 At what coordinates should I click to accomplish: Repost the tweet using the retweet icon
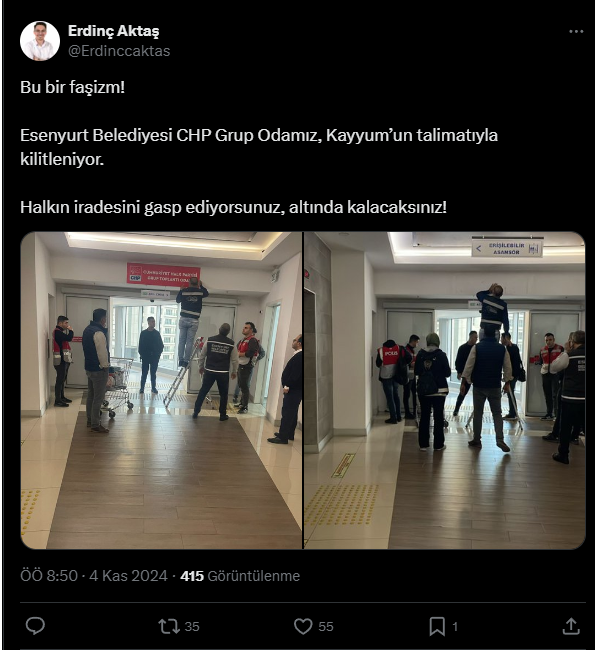169,626
